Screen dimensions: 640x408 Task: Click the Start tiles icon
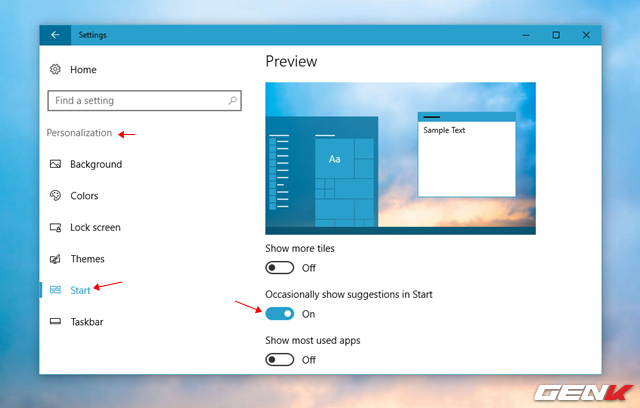click(x=55, y=290)
